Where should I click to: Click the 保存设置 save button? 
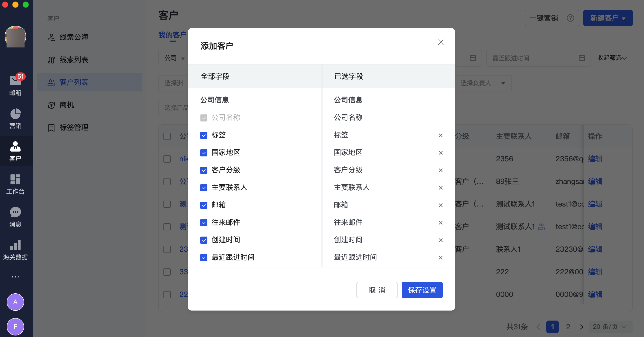(422, 290)
